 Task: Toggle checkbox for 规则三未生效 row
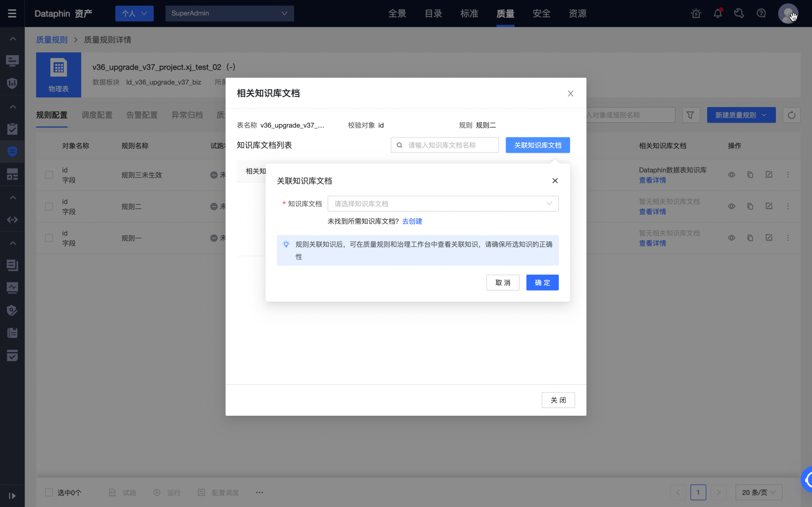click(49, 175)
